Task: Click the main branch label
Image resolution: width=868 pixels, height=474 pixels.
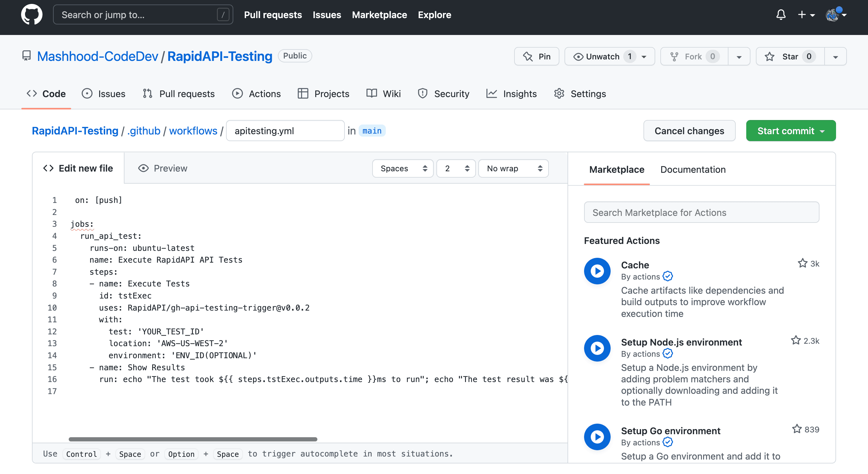Action: coord(372,131)
